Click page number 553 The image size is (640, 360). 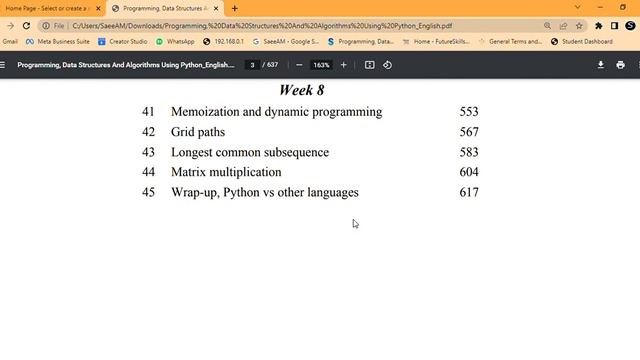tap(469, 112)
